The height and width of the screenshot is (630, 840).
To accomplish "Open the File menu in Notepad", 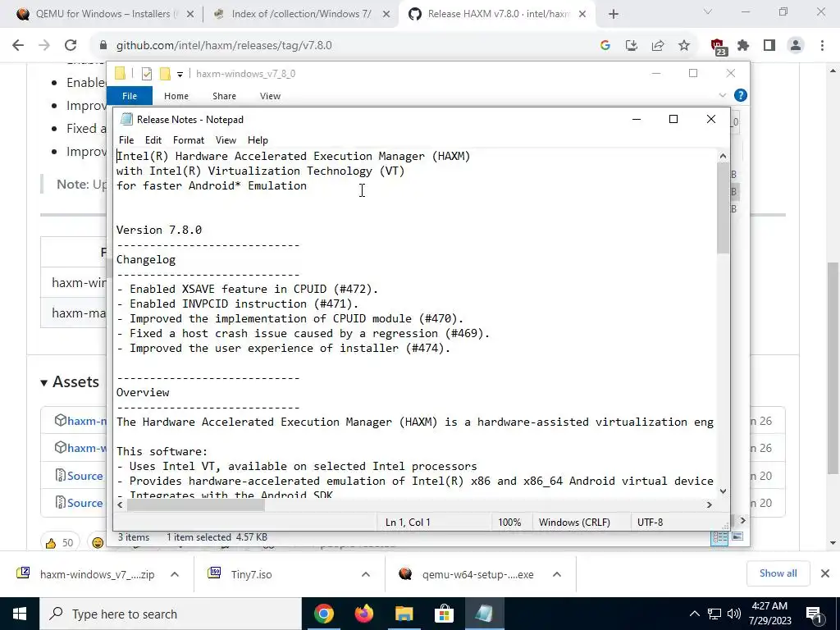I will coord(126,139).
